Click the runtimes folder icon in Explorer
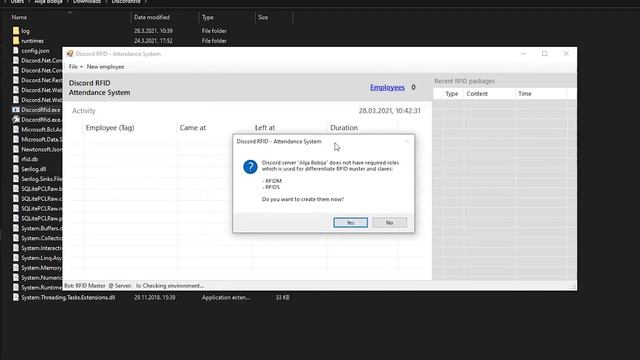Image resolution: width=640 pixels, height=360 pixels. click(x=16, y=41)
